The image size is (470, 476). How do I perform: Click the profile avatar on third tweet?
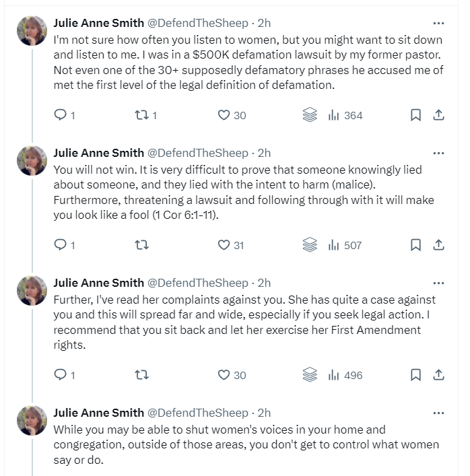point(32,290)
